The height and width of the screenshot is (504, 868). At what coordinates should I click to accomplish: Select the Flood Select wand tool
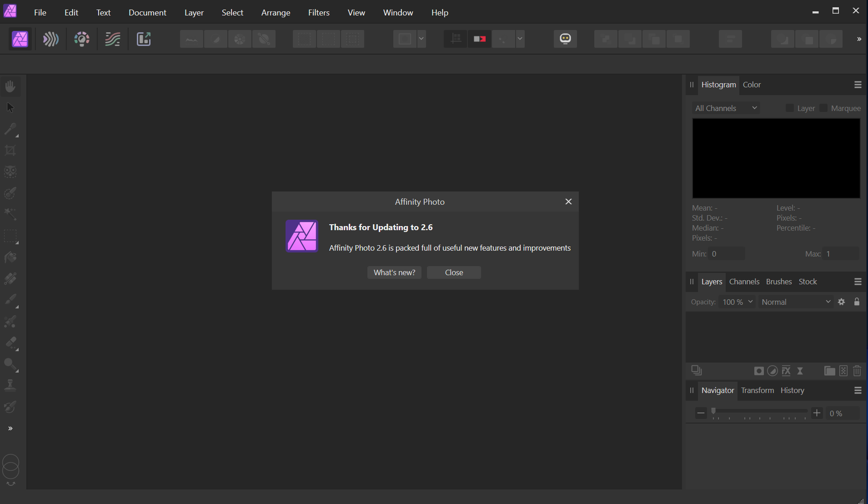(10, 214)
